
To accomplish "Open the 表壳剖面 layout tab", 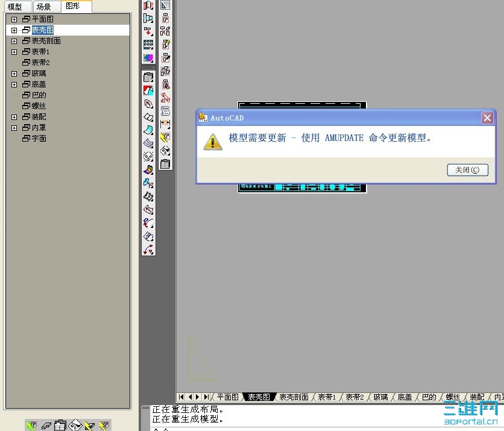I will [x=294, y=397].
